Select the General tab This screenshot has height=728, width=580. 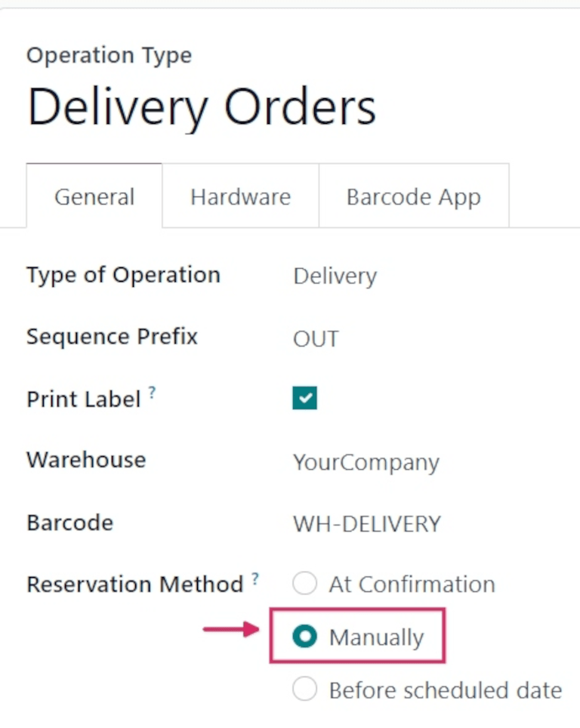tap(94, 196)
